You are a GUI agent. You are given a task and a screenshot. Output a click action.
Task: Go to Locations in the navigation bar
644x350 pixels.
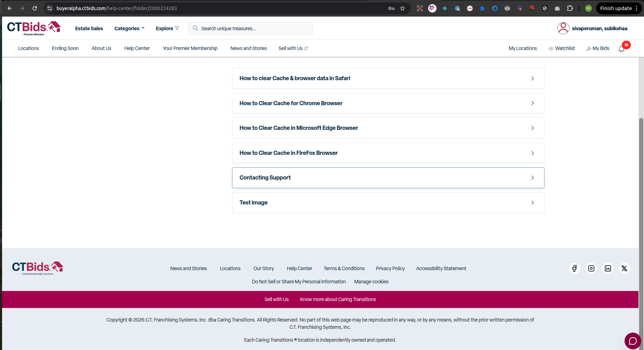coord(28,48)
